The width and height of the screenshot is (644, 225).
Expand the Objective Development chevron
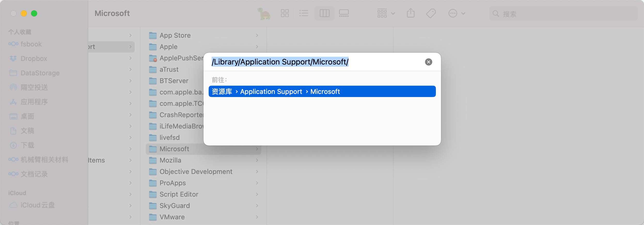coord(257,172)
